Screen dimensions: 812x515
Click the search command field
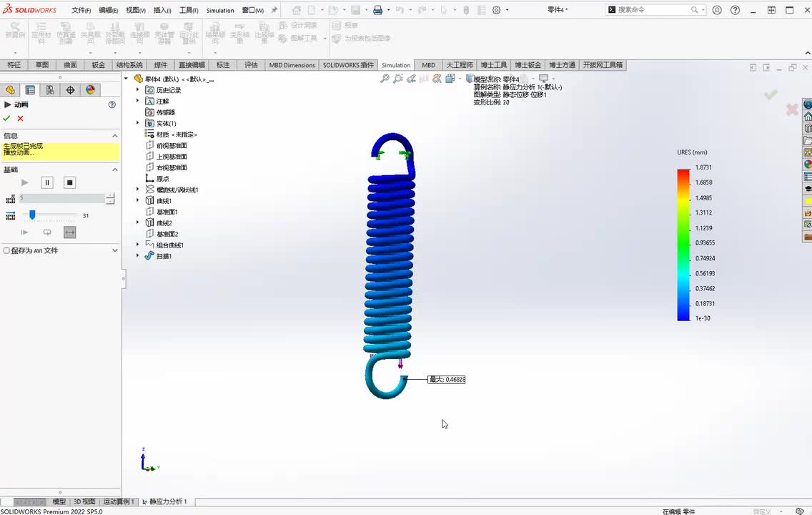tap(655, 10)
